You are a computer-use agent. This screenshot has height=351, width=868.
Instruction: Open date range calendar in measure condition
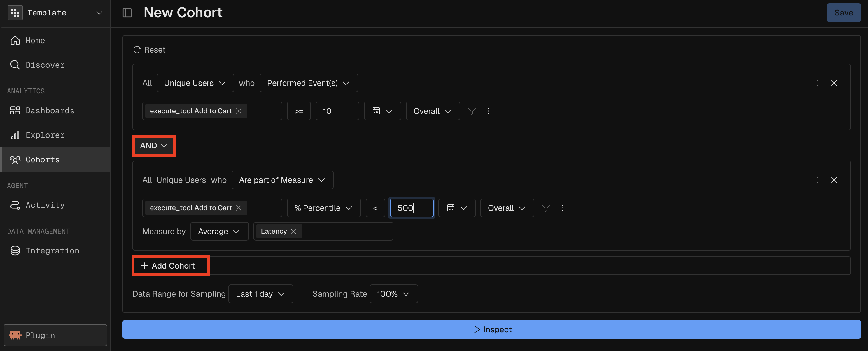(457, 208)
